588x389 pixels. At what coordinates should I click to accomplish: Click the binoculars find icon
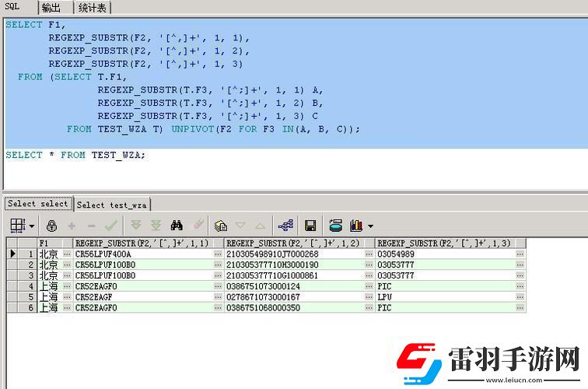(x=177, y=226)
